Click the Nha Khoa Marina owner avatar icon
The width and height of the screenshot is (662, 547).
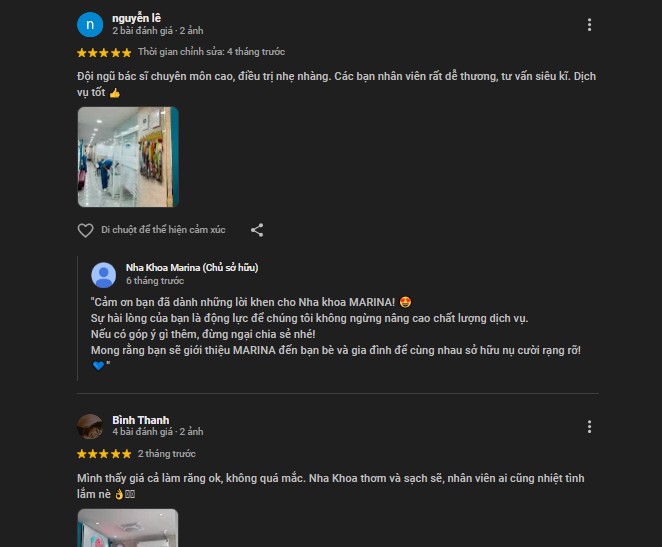pyautogui.click(x=103, y=275)
